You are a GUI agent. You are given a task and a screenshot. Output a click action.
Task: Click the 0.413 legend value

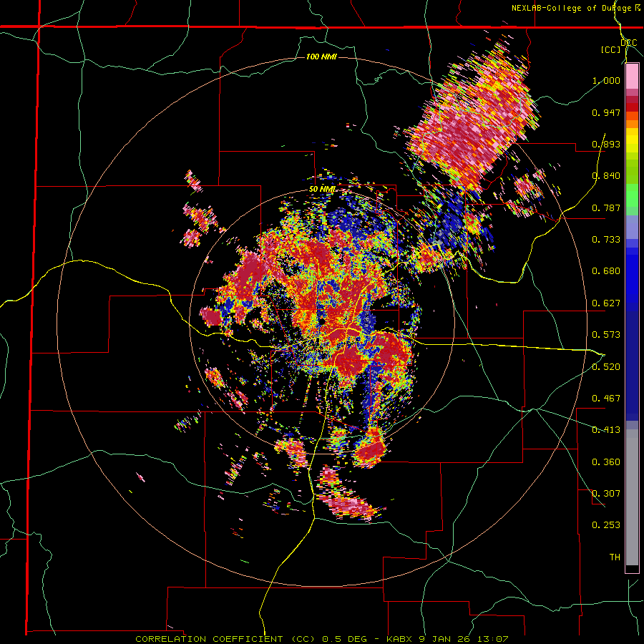[x=606, y=430]
